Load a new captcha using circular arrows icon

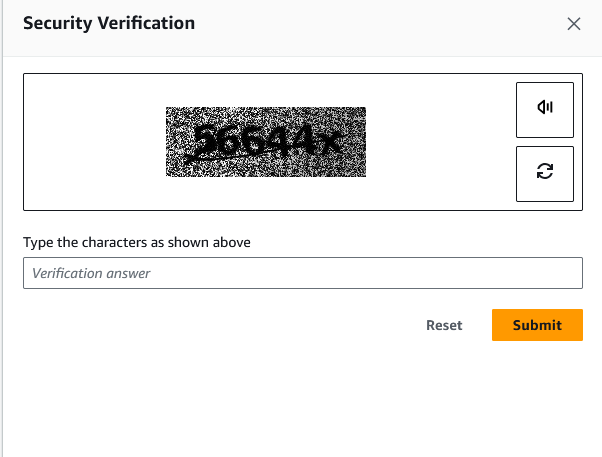[545, 174]
